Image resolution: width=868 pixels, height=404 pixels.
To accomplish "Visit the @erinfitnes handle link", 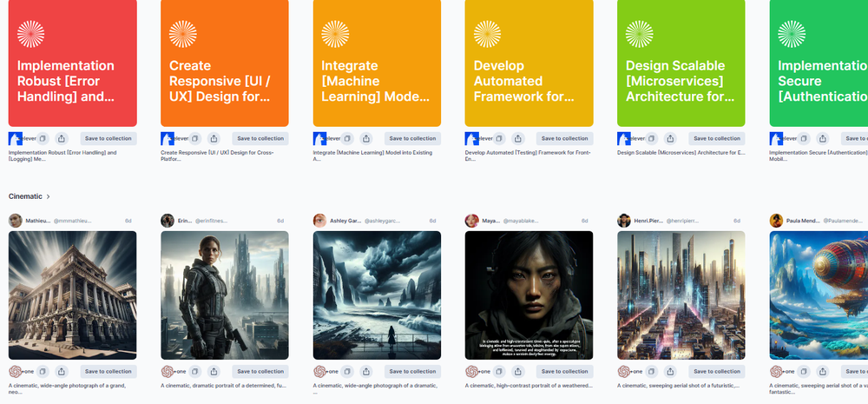I will coord(212,222).
